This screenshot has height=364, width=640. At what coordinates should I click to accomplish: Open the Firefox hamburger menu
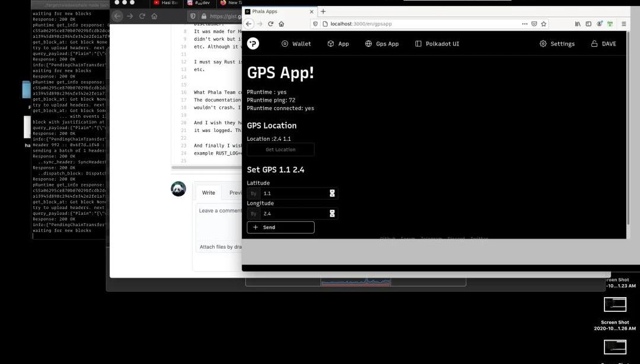click(x=623, y=24)
